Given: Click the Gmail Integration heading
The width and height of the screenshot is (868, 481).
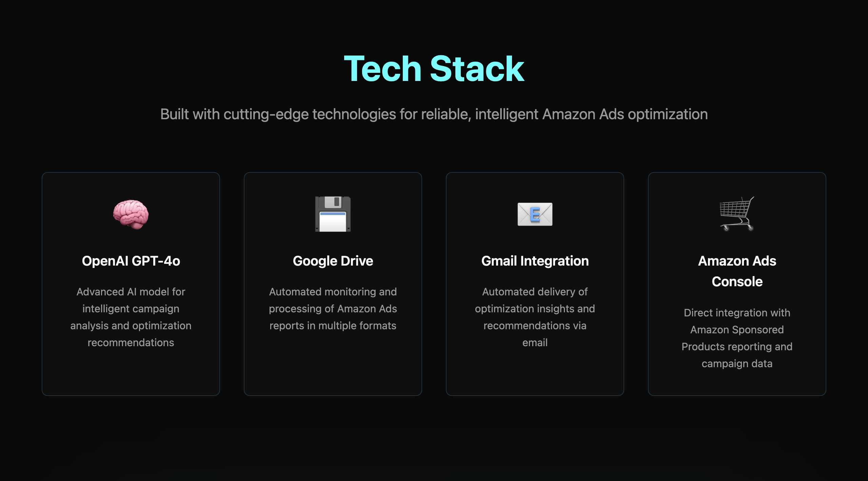Looking at the screenshot, I should (x=535, y=261).
